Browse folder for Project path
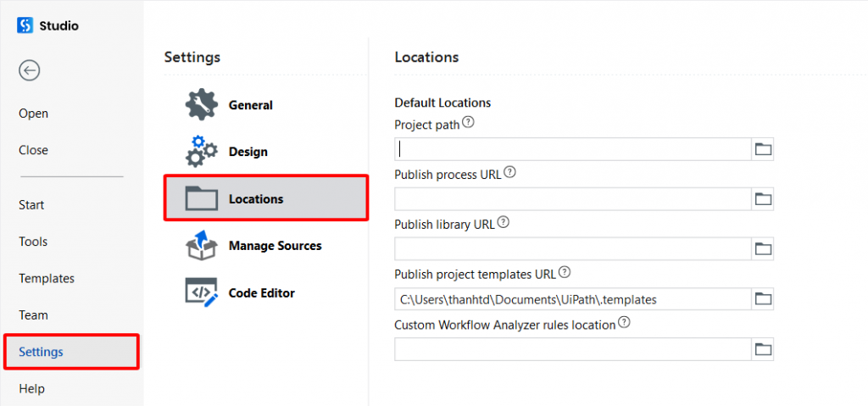 click(763, 149)
